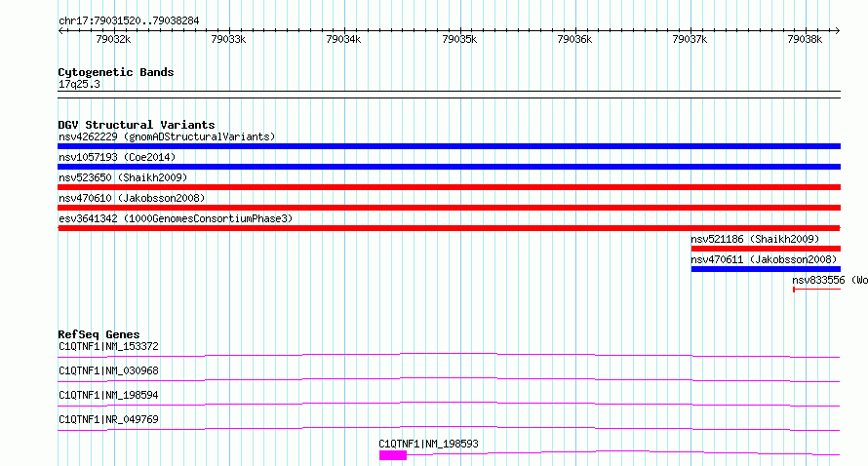Click the chr17:79031520..79038284 region label
Image resolution: width=868 pixels, height=466 pixels.
pos(129,21)
